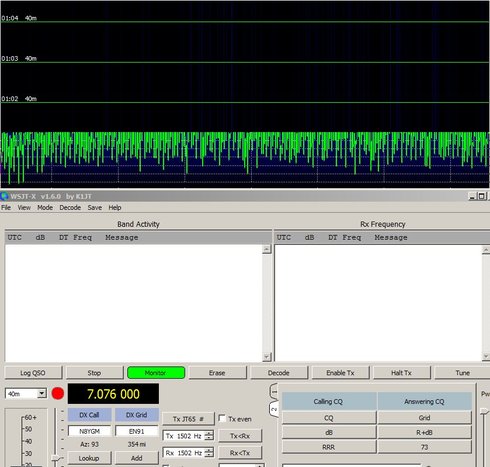Click the Add button
The image size is (490, 467).
click(x=137, y=458)
